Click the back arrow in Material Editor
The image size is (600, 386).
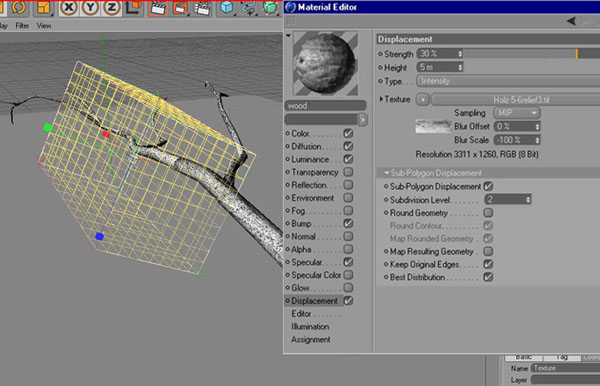(571, 21)
